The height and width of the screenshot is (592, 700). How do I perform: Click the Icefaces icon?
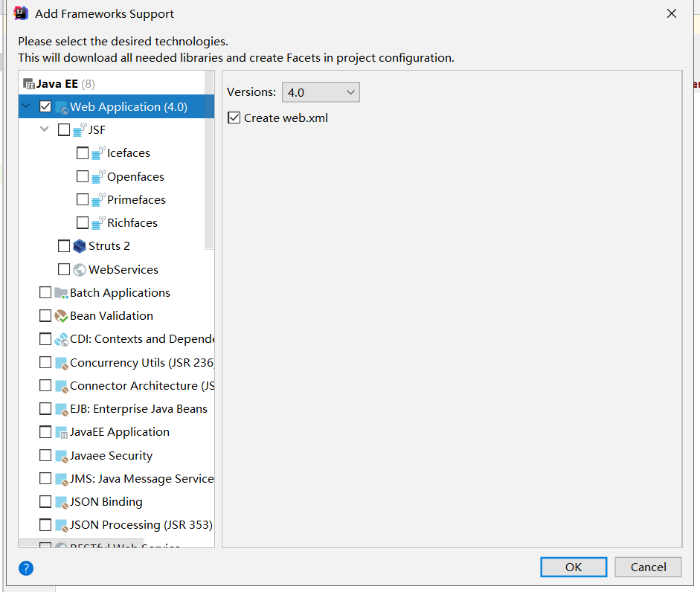tap(98, 153)
